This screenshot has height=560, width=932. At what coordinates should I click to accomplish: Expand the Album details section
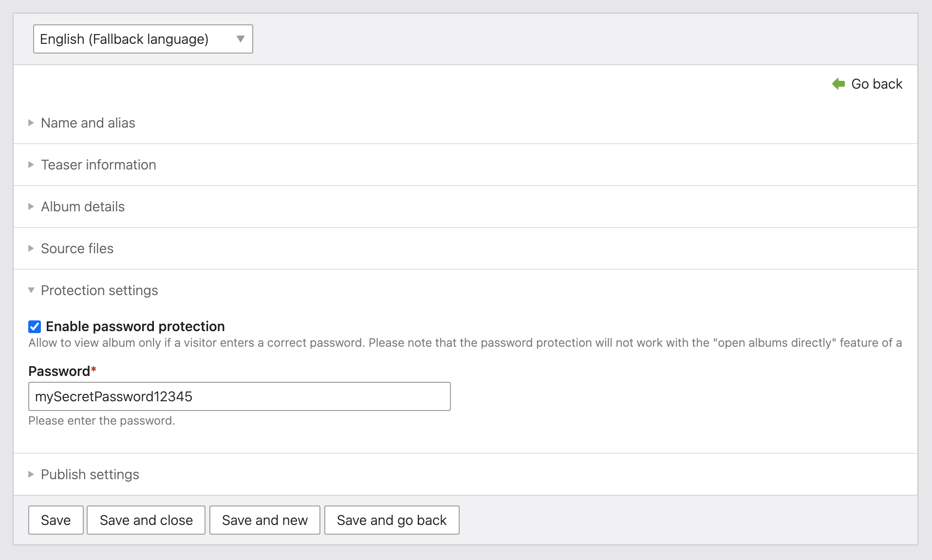[83, 206]
